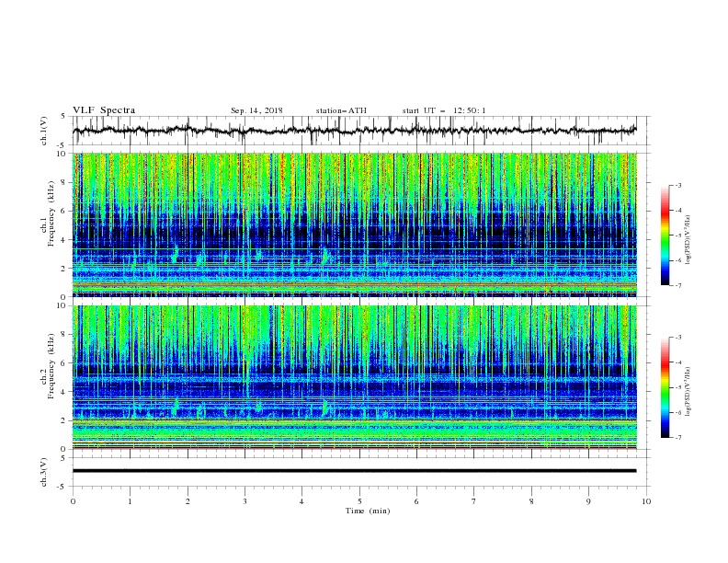Viewport: 728px width, 563px height.
Task: Click the time axis tick label "3"
Action: [245, 501]
